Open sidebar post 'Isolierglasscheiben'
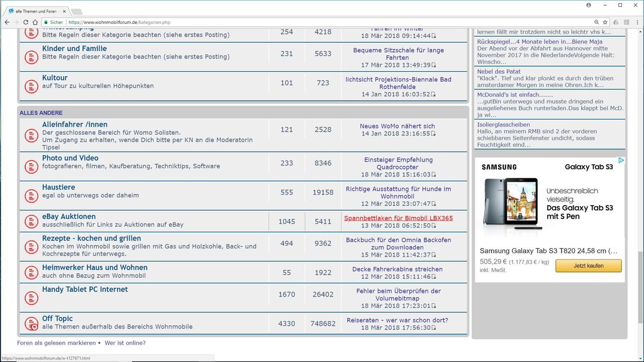 [503, 124]
